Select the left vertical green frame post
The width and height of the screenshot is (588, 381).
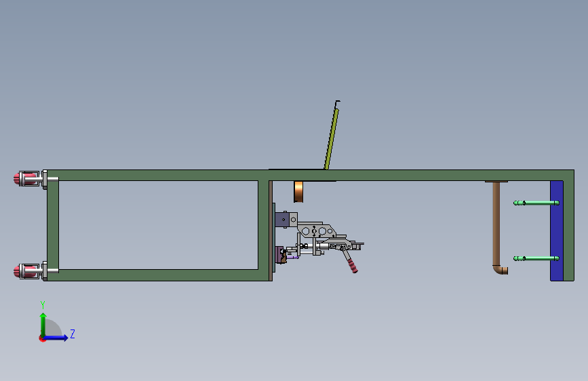pyautogui.click(x=53, y=225)
